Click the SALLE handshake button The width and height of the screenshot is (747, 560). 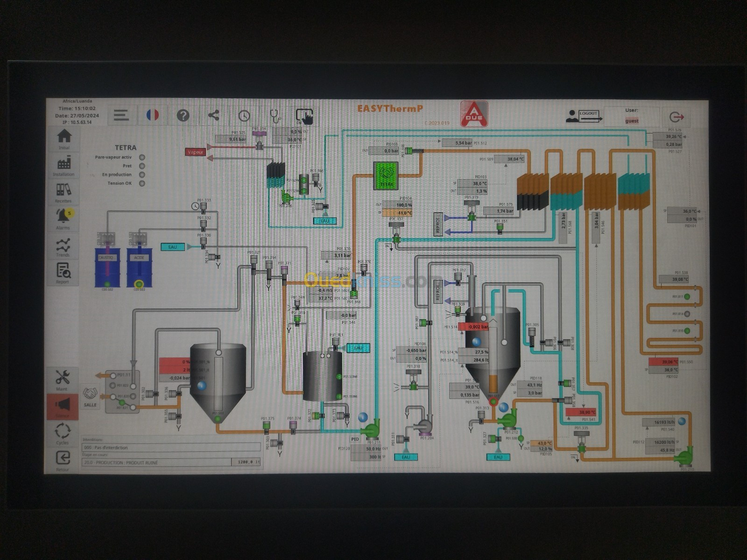pyautogui.click(x=90, y=397)
